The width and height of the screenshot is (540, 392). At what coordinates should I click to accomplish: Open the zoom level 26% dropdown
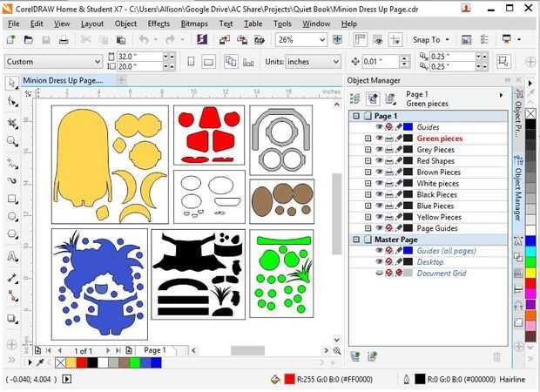pos(322,40)
